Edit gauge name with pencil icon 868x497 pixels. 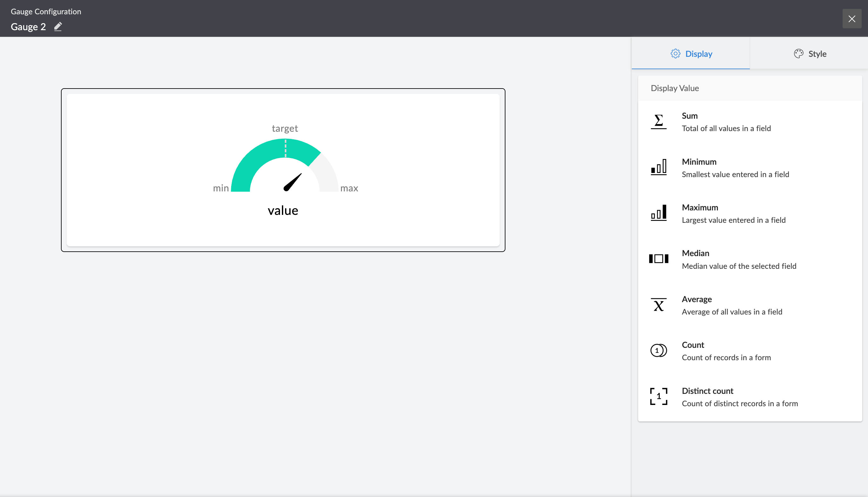[58, 27]
